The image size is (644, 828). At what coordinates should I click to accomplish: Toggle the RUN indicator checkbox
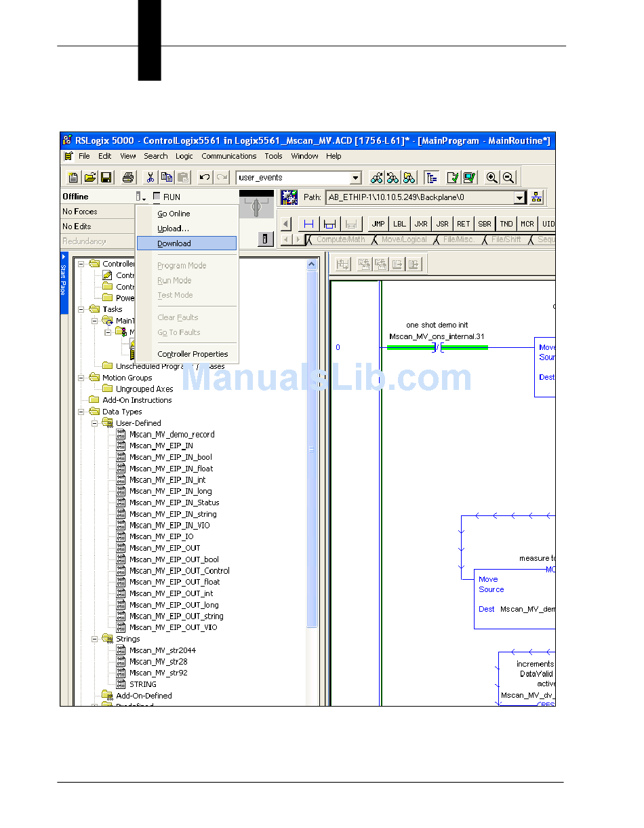pyautogui.click(x=157, y=197)
